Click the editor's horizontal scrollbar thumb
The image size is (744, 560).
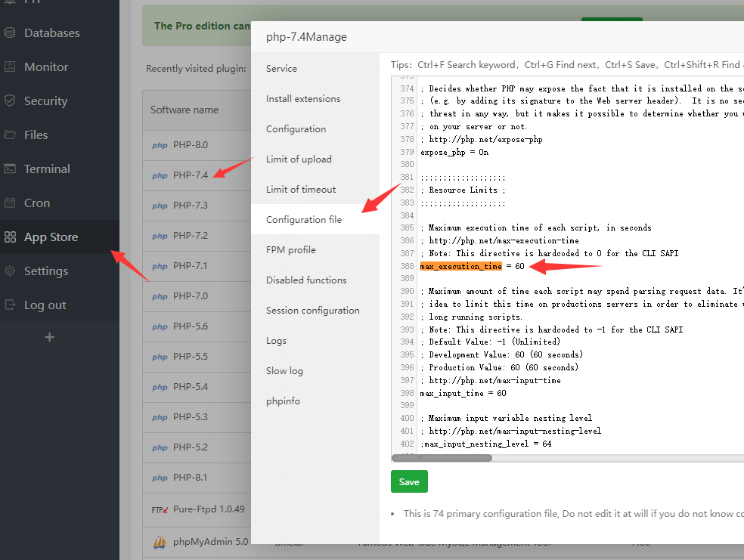[x=442, y=458]
